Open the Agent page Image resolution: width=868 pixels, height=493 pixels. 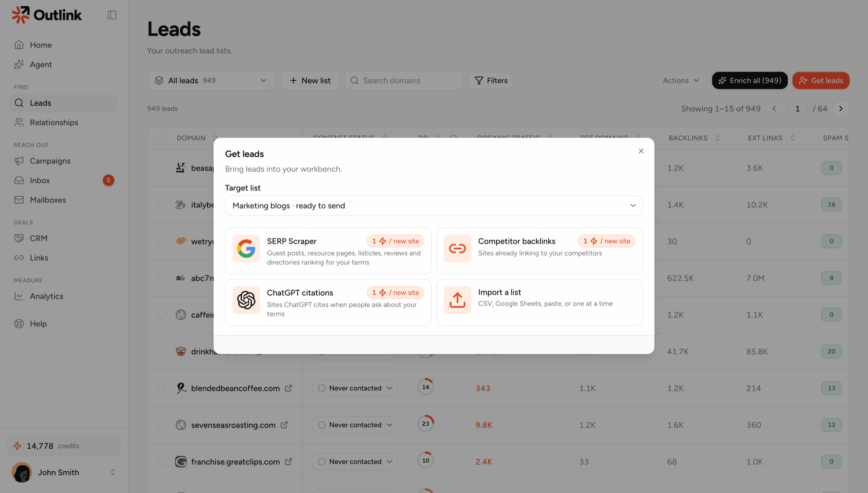point(41,64)
